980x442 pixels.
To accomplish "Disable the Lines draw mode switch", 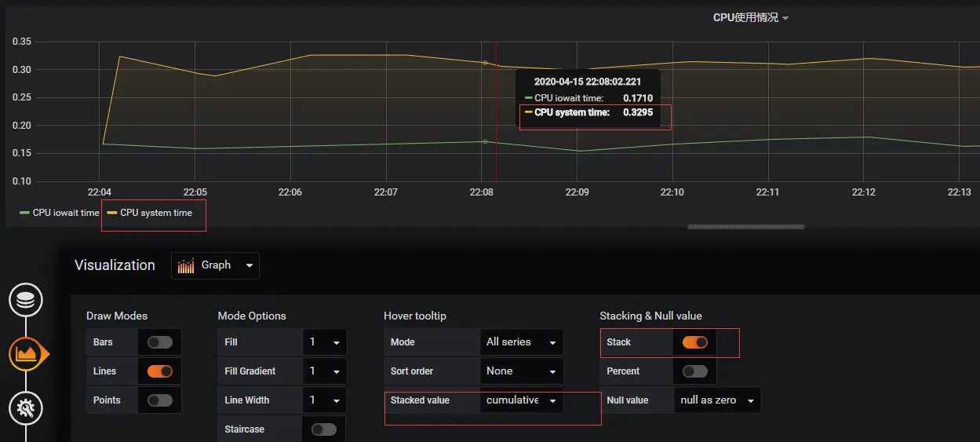I will [x=160, y=371].
